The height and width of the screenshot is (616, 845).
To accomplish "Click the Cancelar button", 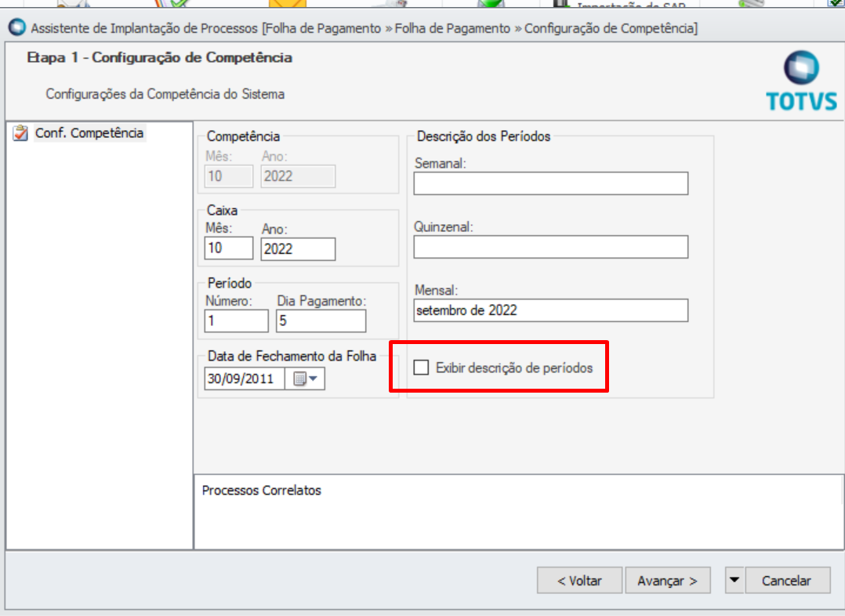I will [786, 581].
